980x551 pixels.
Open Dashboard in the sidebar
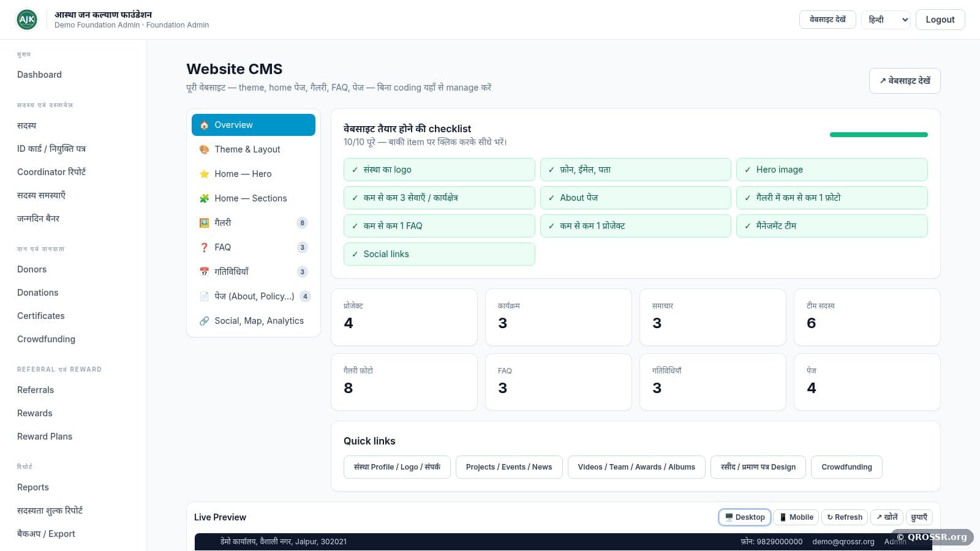pyautogui.click(x=39, y=75)
